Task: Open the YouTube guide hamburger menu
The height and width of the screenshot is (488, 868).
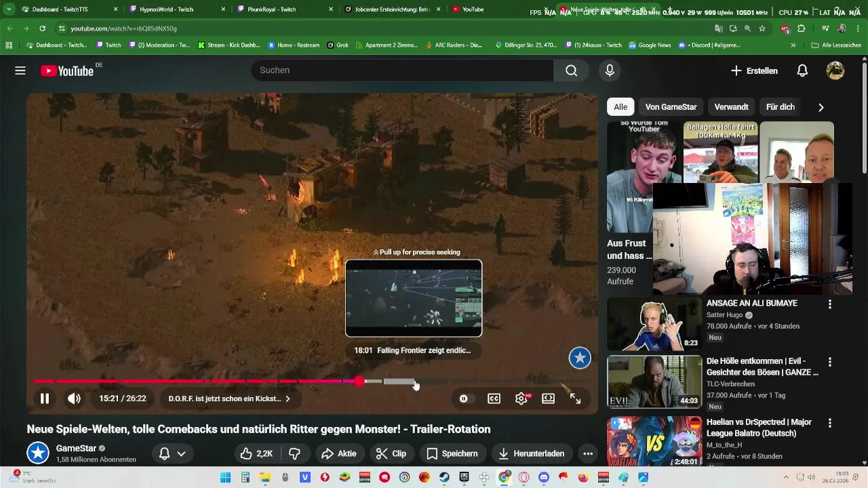Action: [x=20, y=70]
